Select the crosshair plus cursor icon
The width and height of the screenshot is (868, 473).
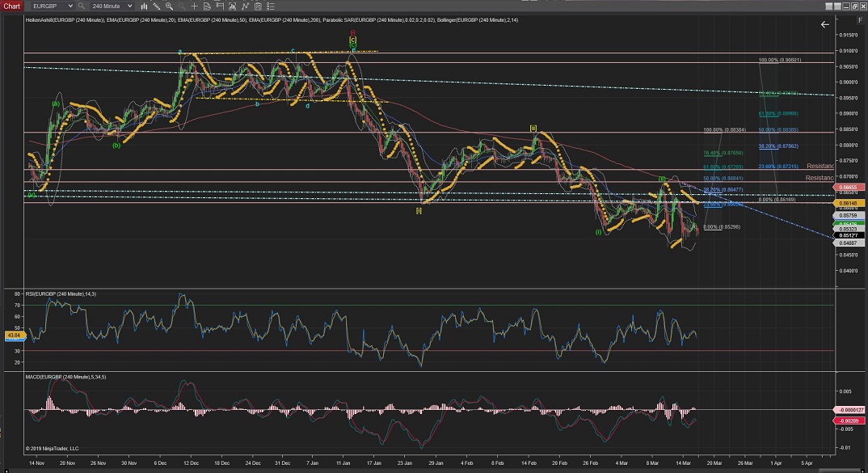tap(194, 6)
